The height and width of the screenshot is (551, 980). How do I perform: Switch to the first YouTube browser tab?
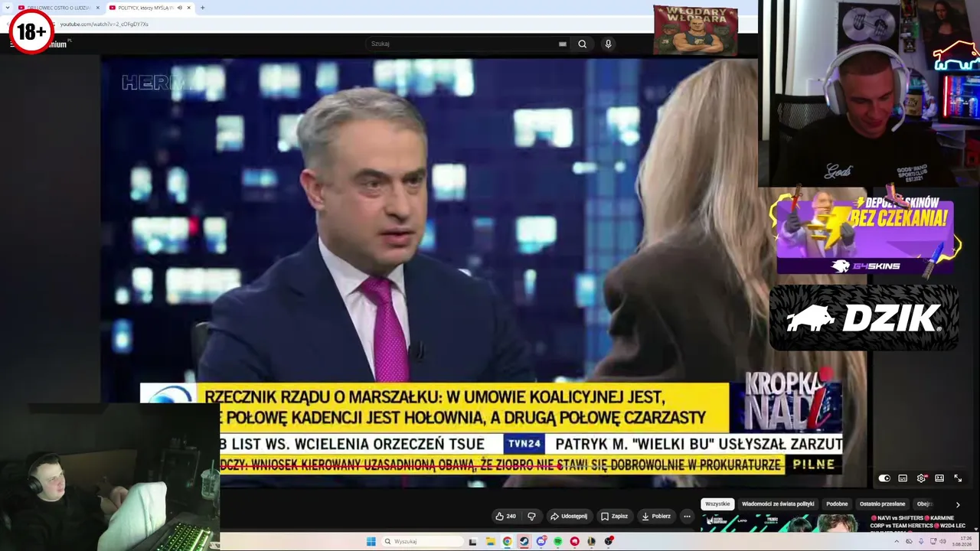[x=58, y=8]
